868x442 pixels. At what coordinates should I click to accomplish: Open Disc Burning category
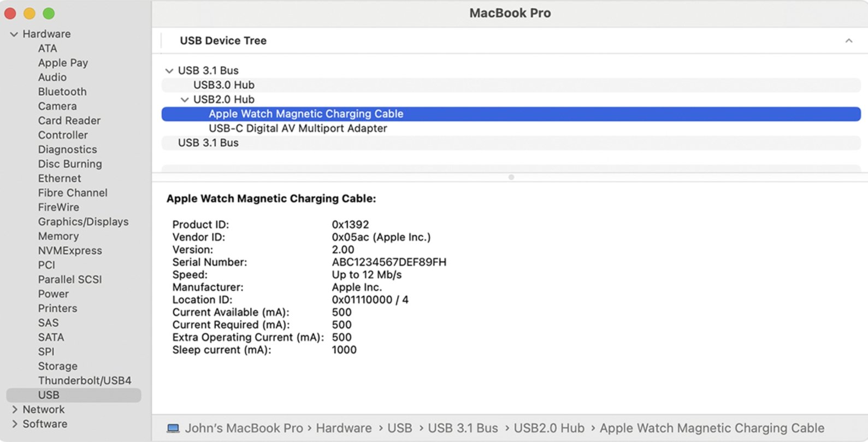coord(70,164)
